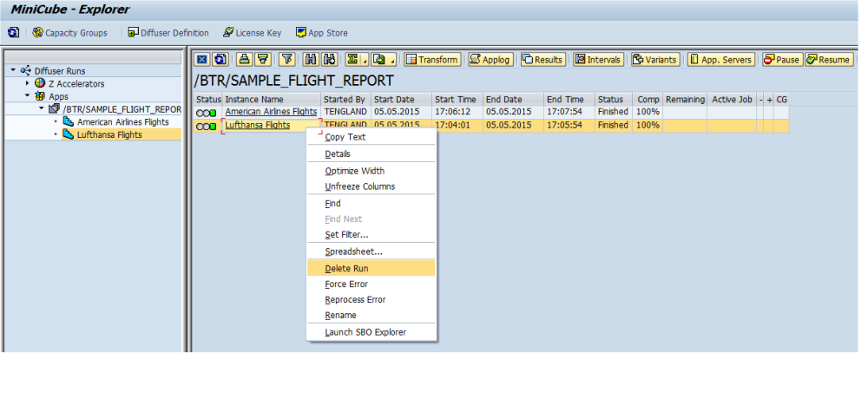Click the Find Next binoculars icon
Image resolution: width=868 pixels, height=418 pixels.
point(329,60)
